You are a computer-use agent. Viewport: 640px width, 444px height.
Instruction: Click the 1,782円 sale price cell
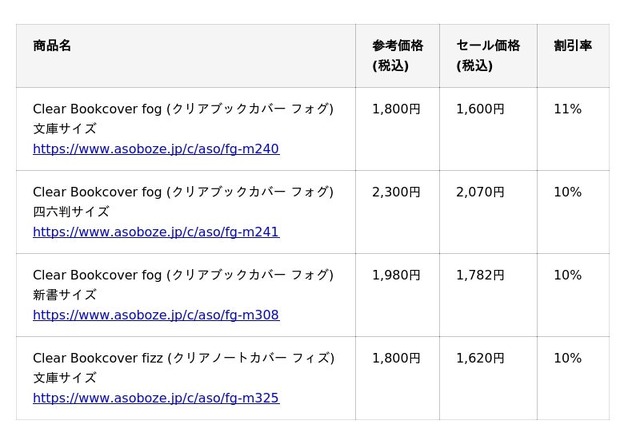click(480, 275)
